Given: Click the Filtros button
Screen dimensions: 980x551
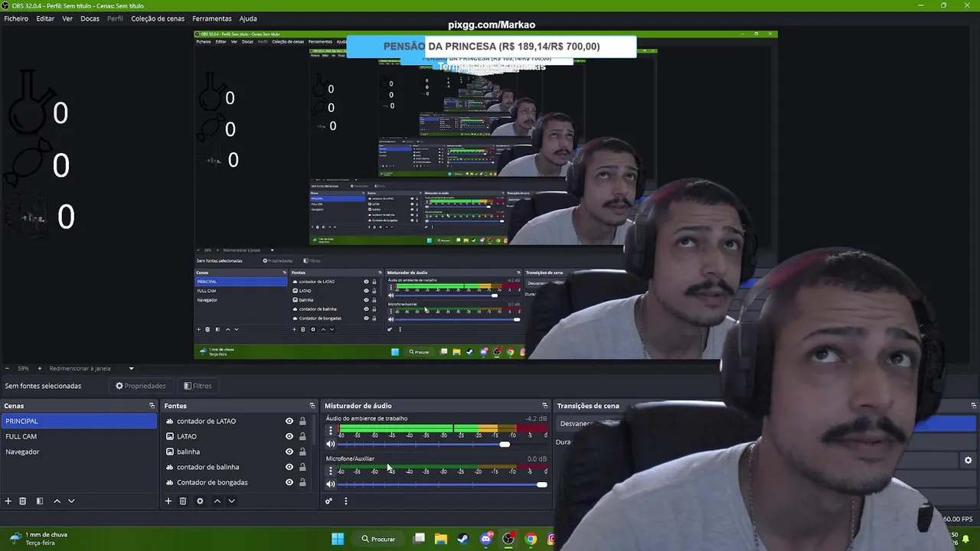Looking at the screenshot, I should point(198,386).
